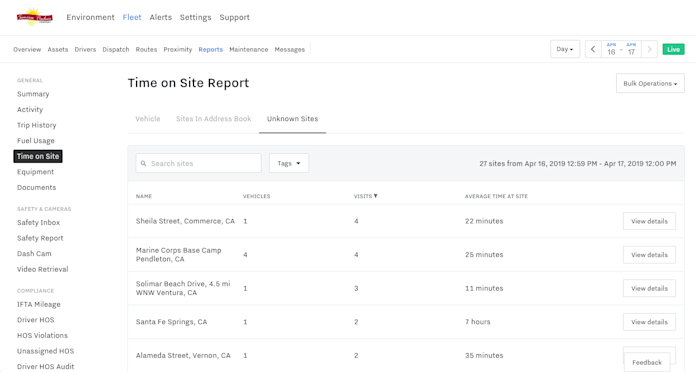Open Documents in sidebar
This screenshot has height=372, width=696.
pyautogui.click(x=36, y=187)
